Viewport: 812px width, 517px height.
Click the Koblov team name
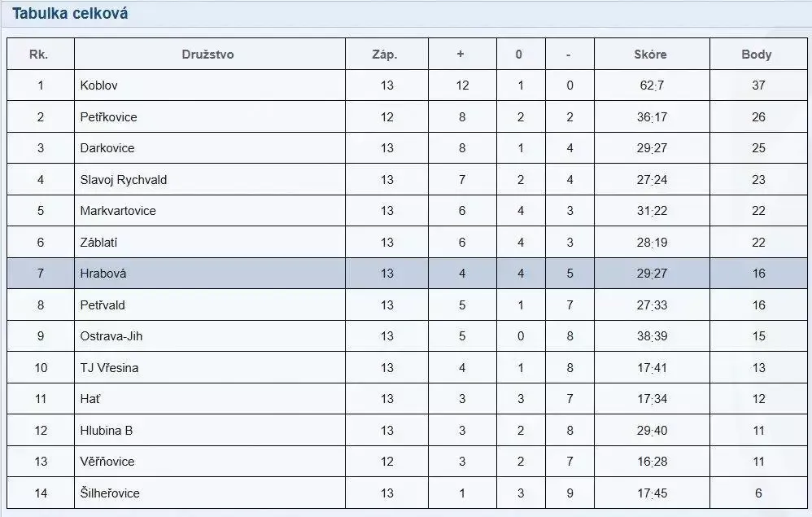[x=99, y=85]
